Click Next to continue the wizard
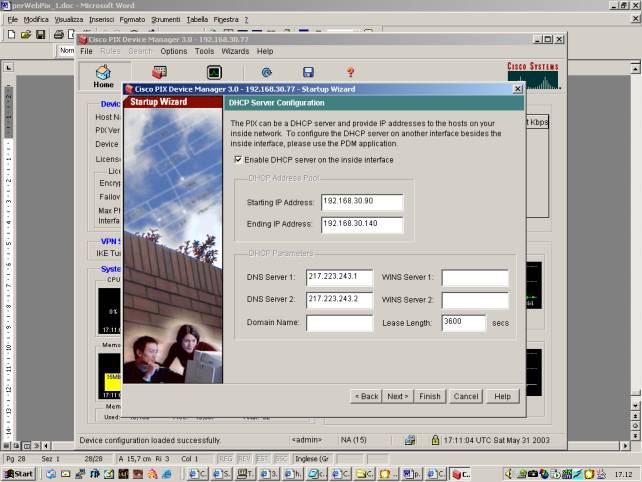This screenshot has height=482, width=642. point(398,396)
